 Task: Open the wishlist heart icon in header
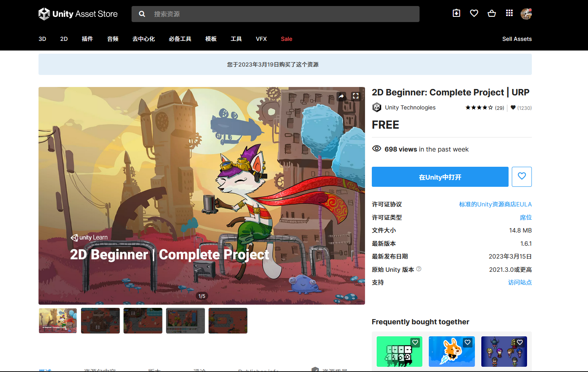click(x=474, y=13)
